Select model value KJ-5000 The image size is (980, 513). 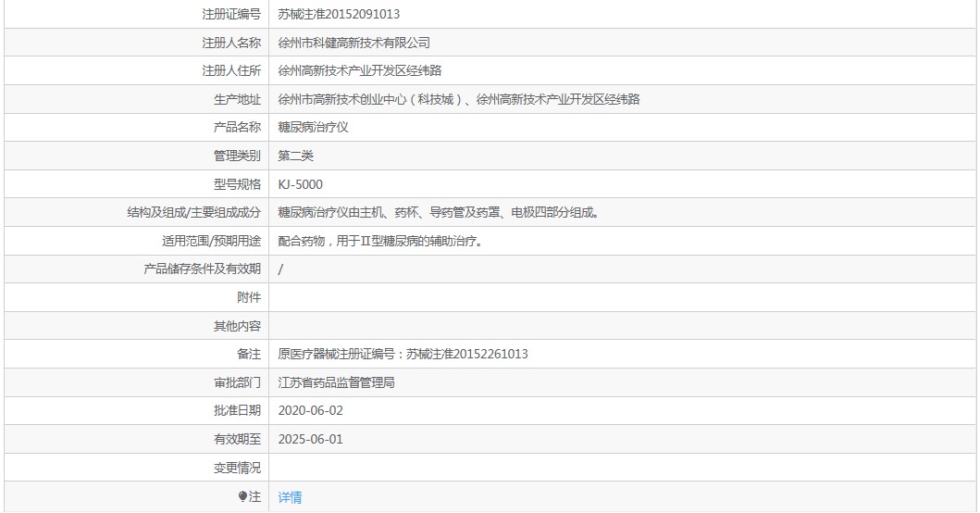[x=301, y=184]
